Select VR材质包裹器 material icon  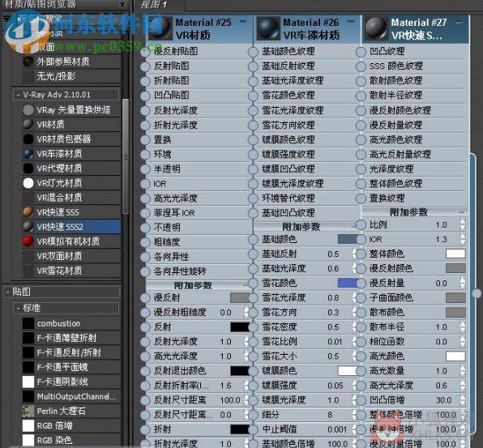tap(28, 139)
